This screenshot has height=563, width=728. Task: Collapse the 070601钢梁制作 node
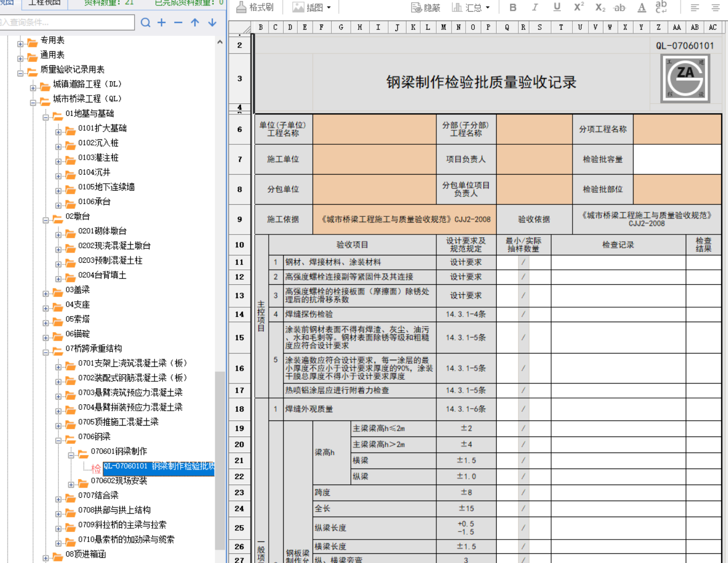(x=71, y=455)
